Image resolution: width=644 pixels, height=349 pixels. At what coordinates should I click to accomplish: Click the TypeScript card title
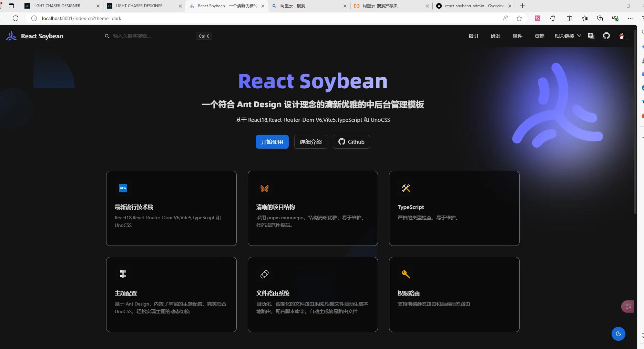[411, 207]
